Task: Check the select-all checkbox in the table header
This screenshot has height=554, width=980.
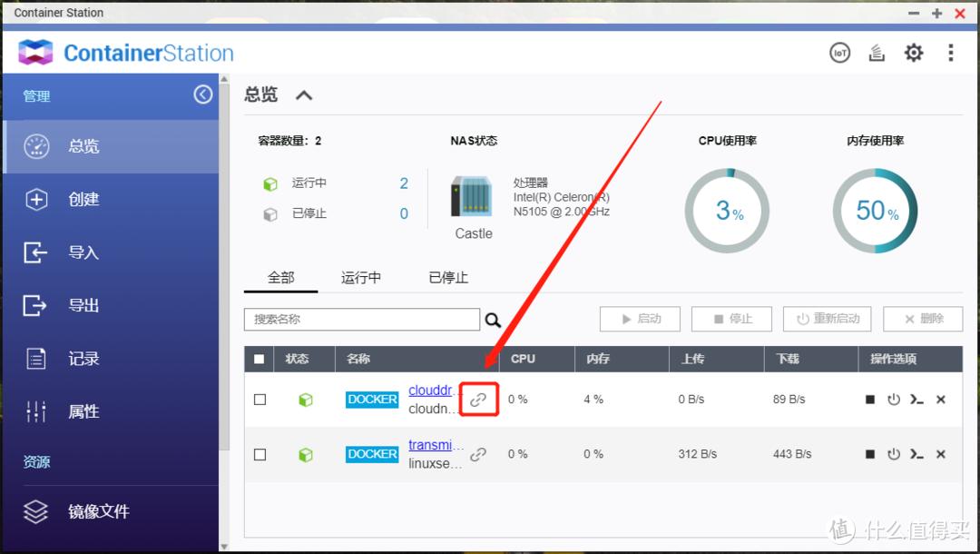Action: [259, 359]
